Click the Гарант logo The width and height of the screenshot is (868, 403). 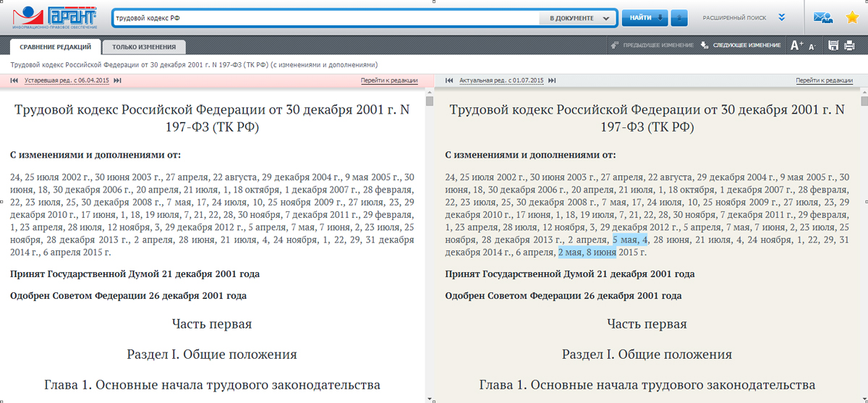point(54,17)
